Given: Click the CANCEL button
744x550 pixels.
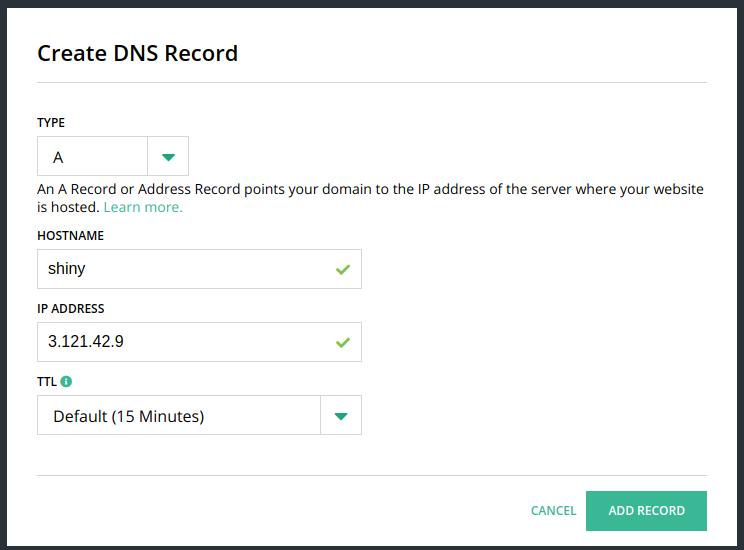Looking at the screenshot, I should (x=553, y=511).
